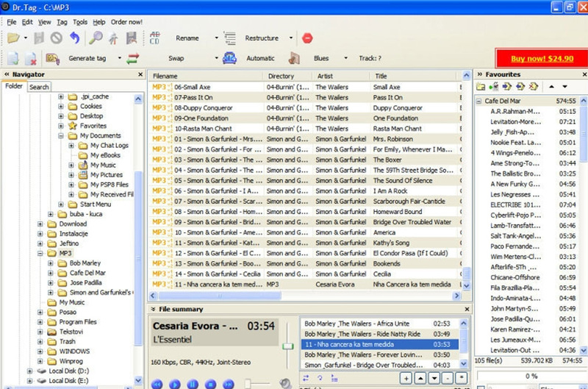Open the Edit menu
The height and width of the screenshot is (389, 588).
pos(27,22)
